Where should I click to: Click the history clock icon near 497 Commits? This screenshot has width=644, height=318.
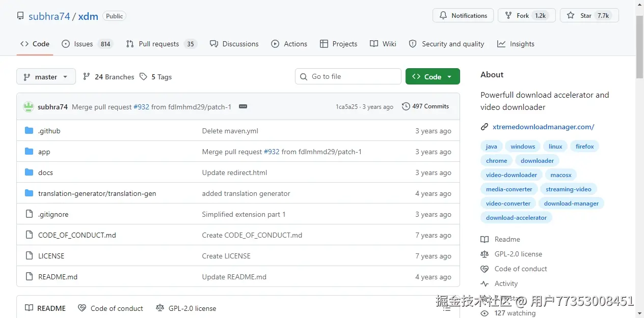406,106
